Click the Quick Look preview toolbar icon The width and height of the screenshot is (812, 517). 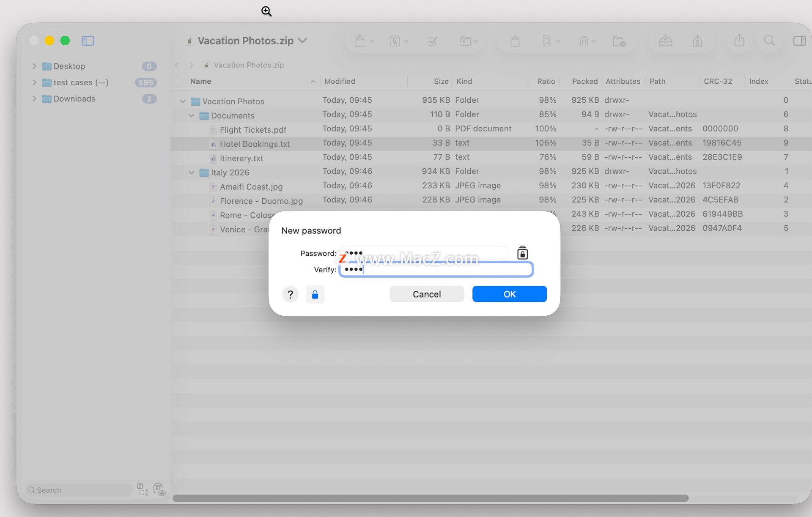(547, 41)
